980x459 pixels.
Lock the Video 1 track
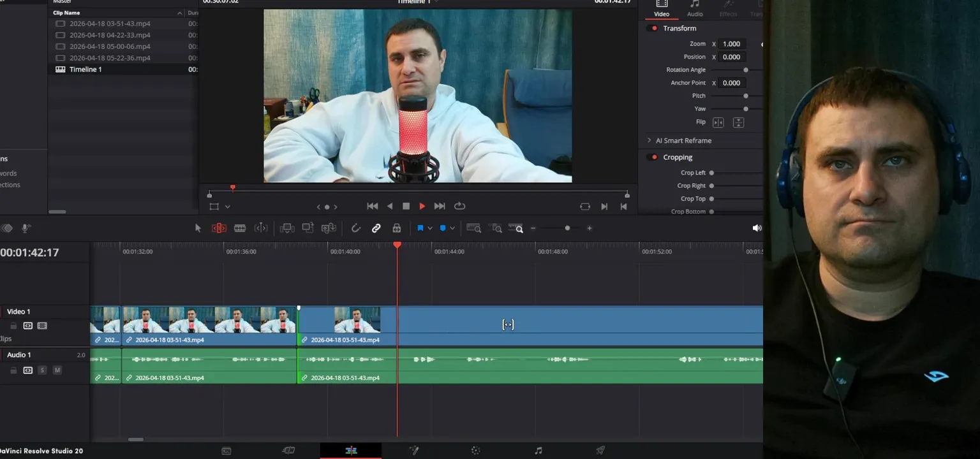[13, 326]
